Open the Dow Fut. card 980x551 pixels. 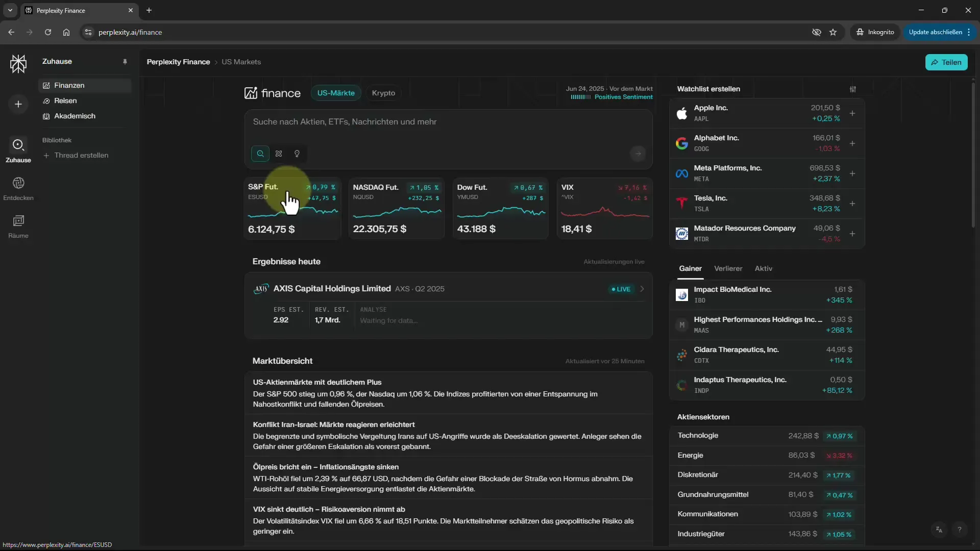click(501, 208)
